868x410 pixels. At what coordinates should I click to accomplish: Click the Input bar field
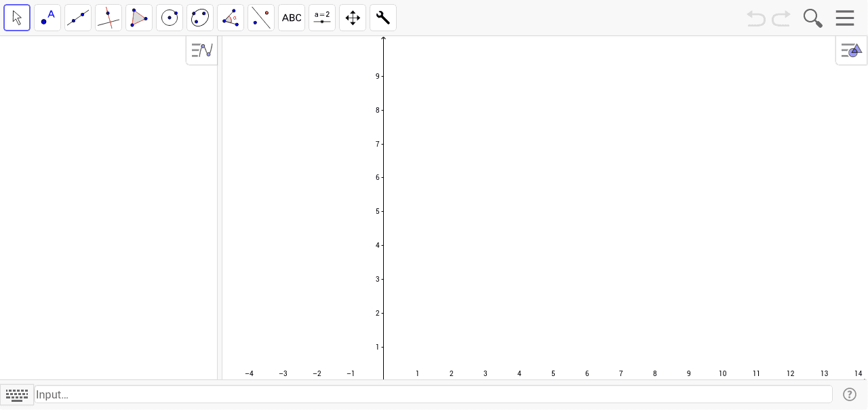pos(433,394)
